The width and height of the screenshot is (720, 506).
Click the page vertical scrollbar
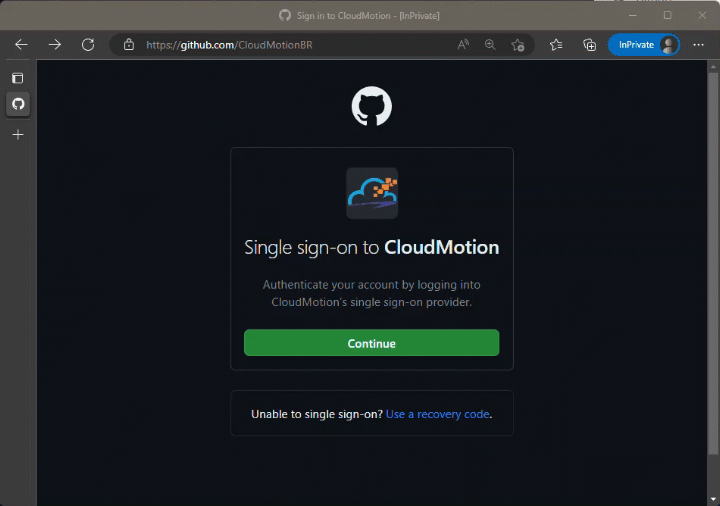pyautogui.click(x=713, y=262)
